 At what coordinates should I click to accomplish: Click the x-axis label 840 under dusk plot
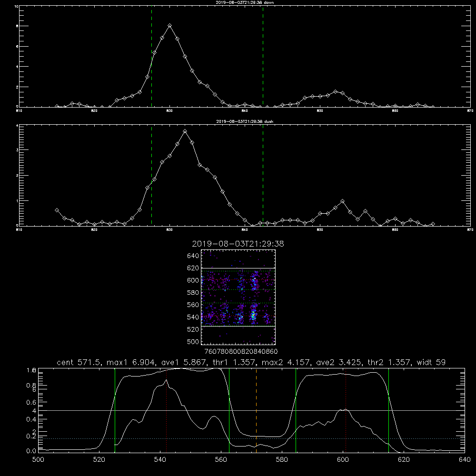tap(245, 230)
